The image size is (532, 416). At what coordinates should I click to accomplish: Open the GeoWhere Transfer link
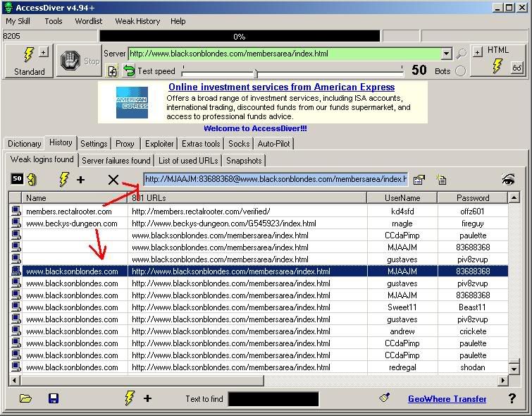coord(447,398)
